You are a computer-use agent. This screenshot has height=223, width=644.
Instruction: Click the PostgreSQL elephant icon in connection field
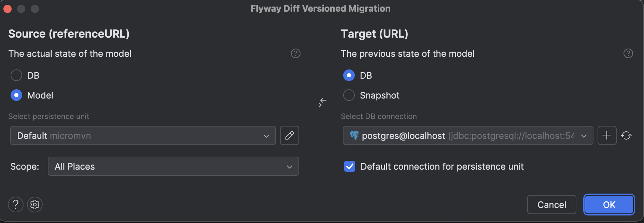point(354,135)
